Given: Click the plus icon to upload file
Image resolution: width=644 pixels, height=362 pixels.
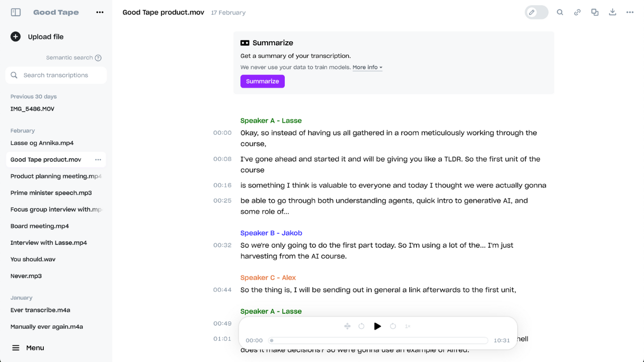Looking at the screenshot, I should point(16,37).
